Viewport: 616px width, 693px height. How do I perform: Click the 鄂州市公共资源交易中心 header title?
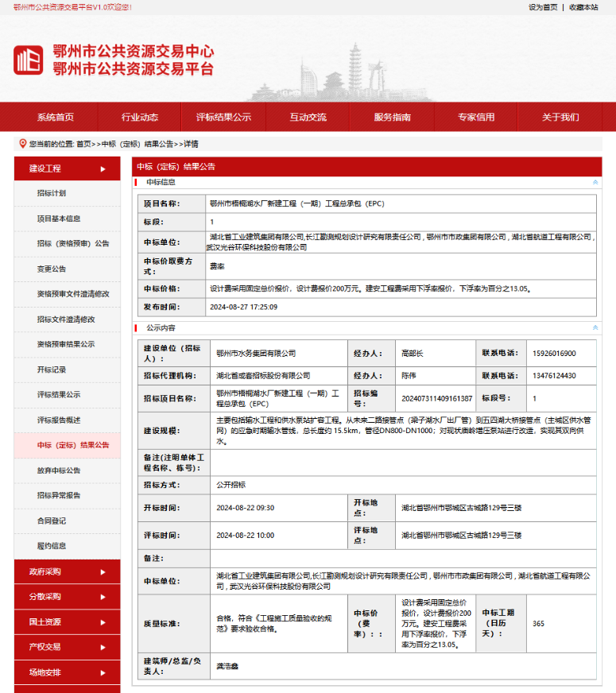pyautogui.click(x=133, y=52)
